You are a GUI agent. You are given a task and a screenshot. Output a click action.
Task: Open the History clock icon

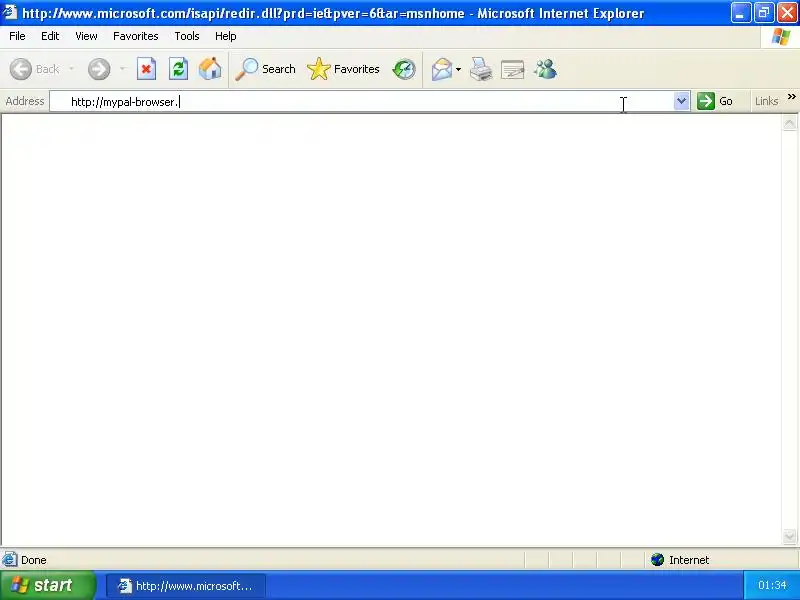404,69
